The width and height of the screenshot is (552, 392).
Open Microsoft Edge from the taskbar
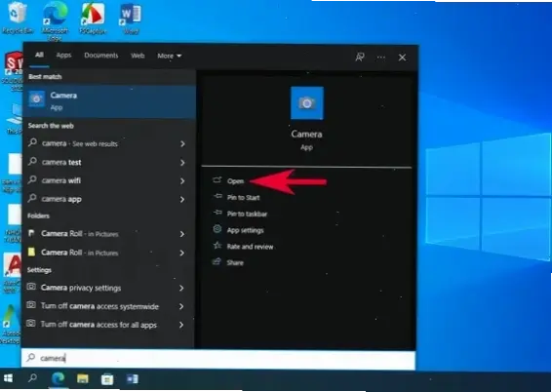tap(59, 378)
